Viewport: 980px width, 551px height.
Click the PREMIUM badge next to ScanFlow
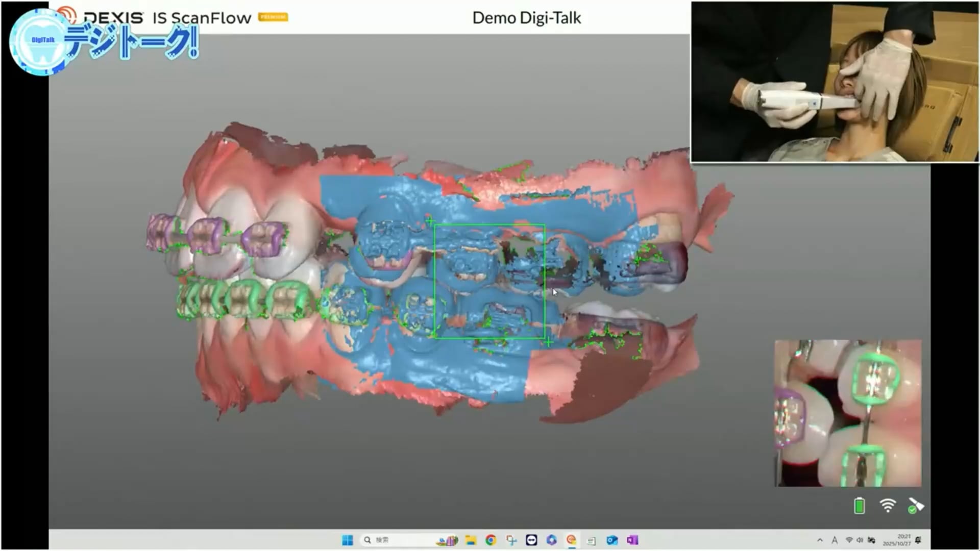tap(273, 17)
